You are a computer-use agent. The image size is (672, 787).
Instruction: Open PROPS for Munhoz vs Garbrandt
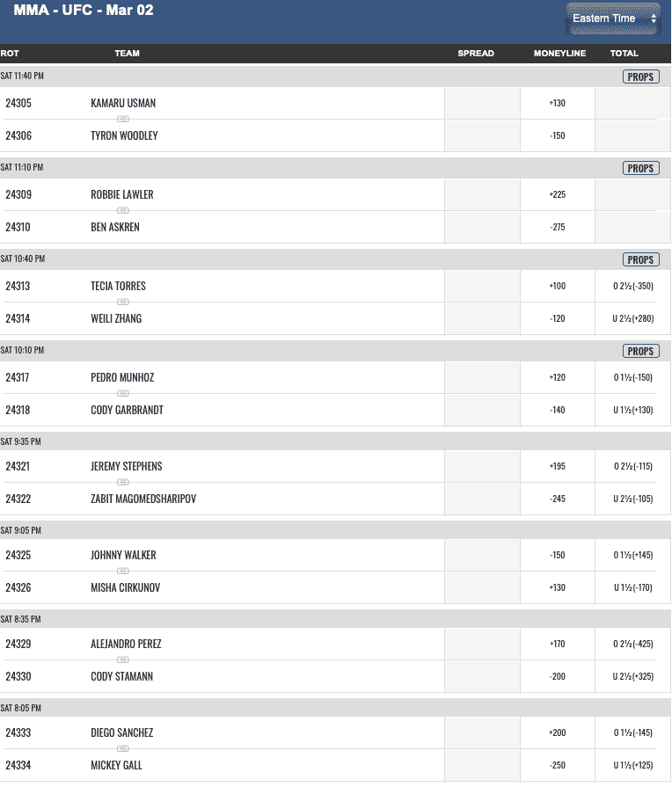point(640,351)
